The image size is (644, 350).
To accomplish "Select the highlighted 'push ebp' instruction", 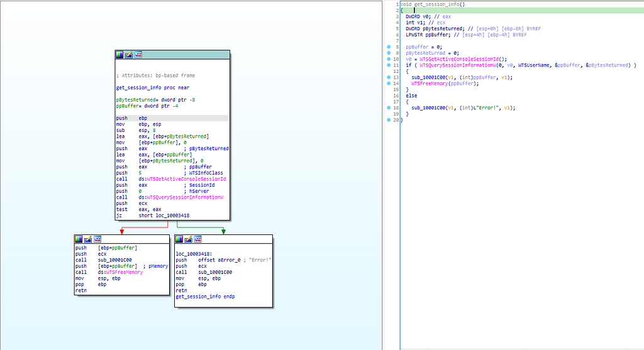I will [x=172, y=118].
